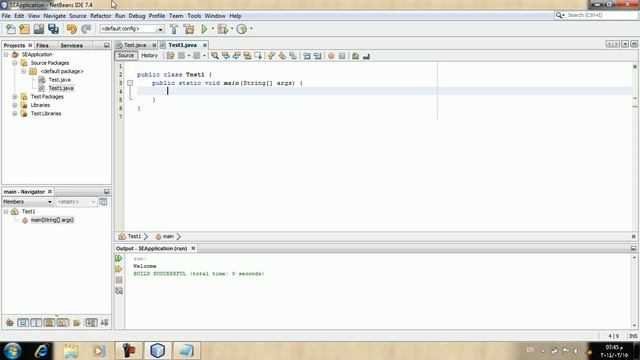Go to Previous Bookmark in editor toolbar
The height and width of the screenshot is (360, 640).
271,56
